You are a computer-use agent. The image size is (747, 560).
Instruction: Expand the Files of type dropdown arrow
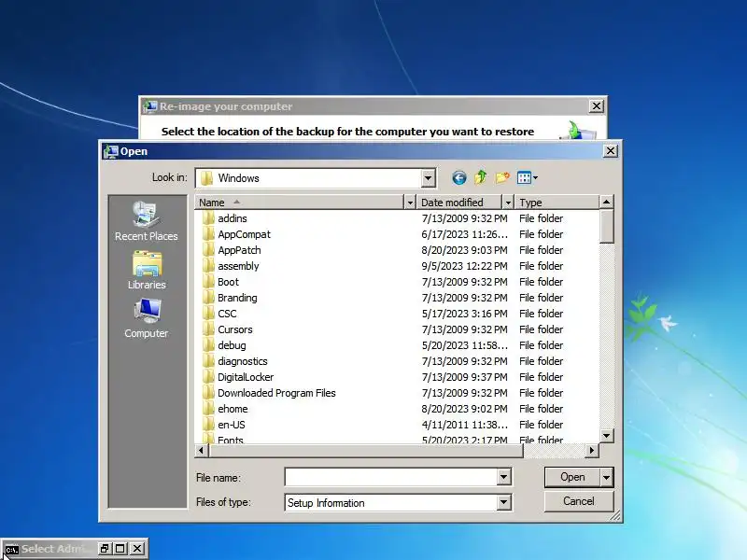point(504,502)
